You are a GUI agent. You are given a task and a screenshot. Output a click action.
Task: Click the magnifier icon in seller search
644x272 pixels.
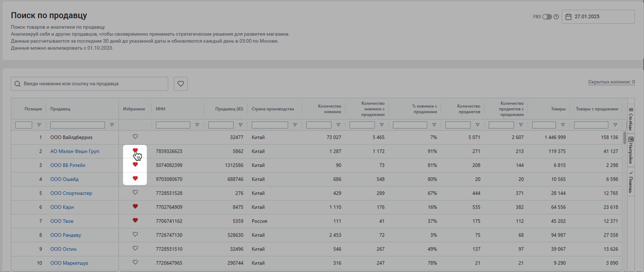coord(17,84)
